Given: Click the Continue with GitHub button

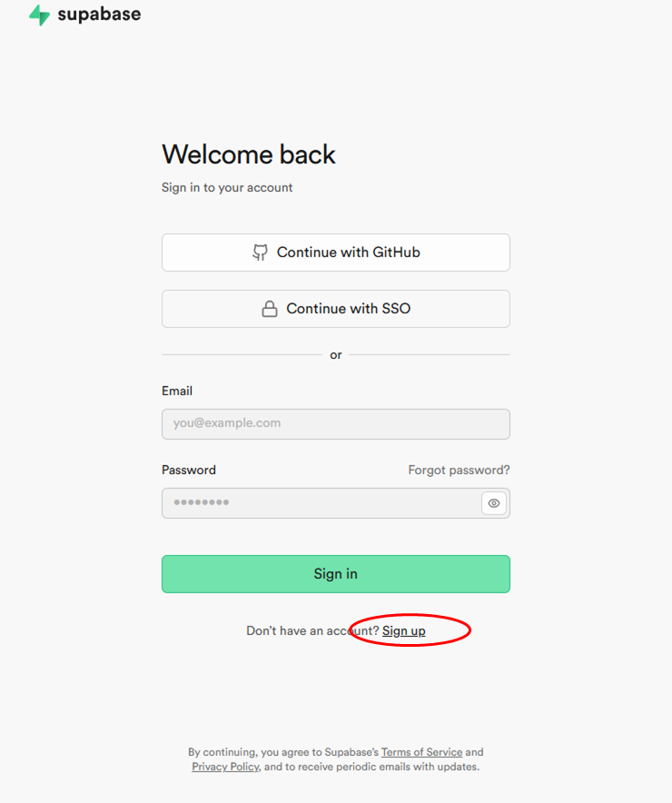Looking at the screenshot, I should tap(336, 253).
